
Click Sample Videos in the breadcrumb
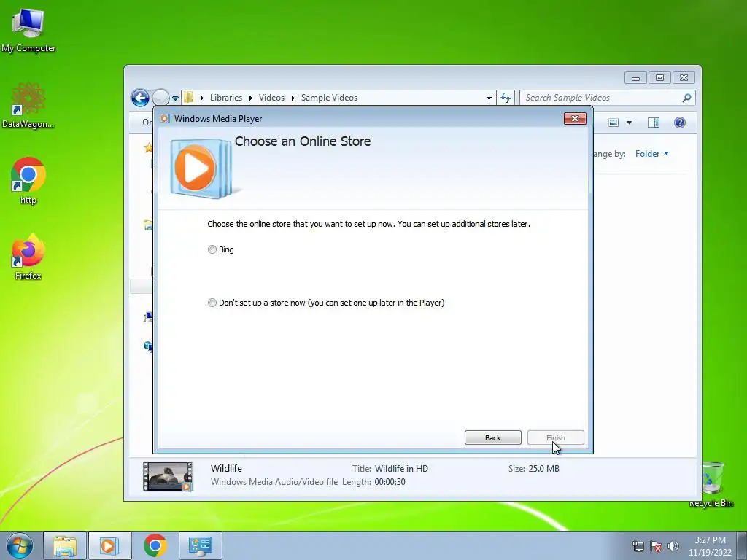[x=329, y=98]
